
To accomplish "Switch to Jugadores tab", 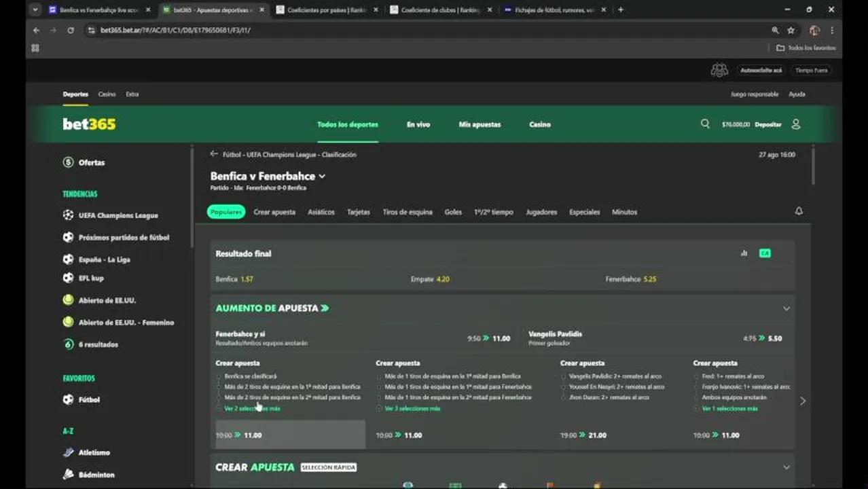I will point(541,212).
